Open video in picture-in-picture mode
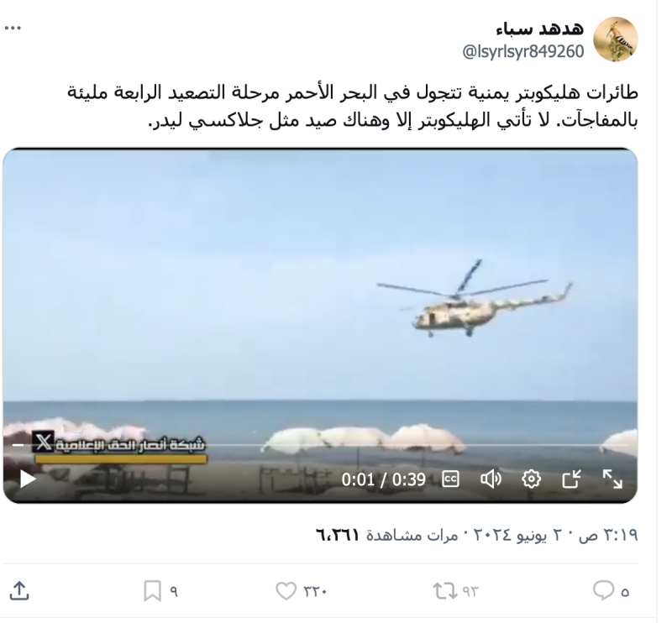Image resolution: width=672 pixels, height=623 pixels. pyautogui.click(x=571, y=479)
